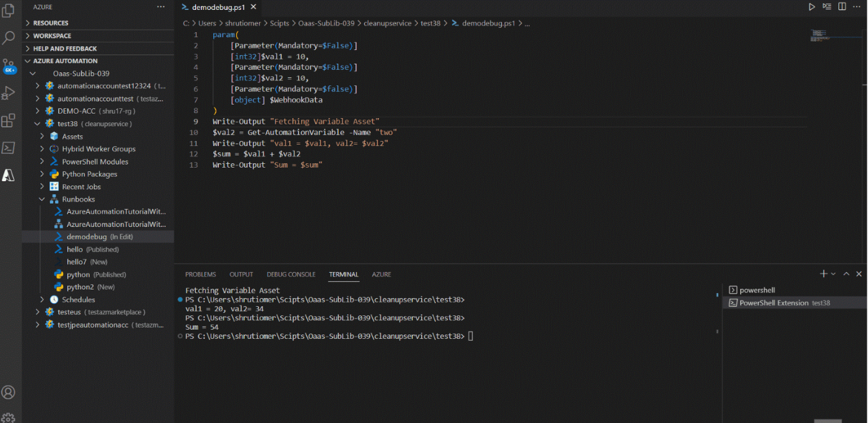Viewport: 868px width, 423px height.
Task: Open the Search view icon
Action: point(9,38)
